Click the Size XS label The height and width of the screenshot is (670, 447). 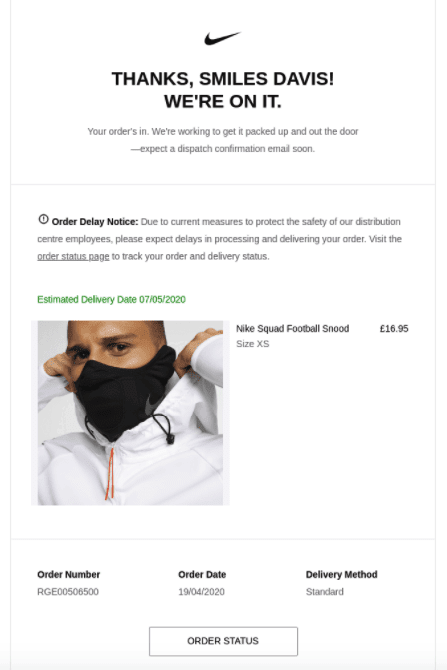click(253, 344)
